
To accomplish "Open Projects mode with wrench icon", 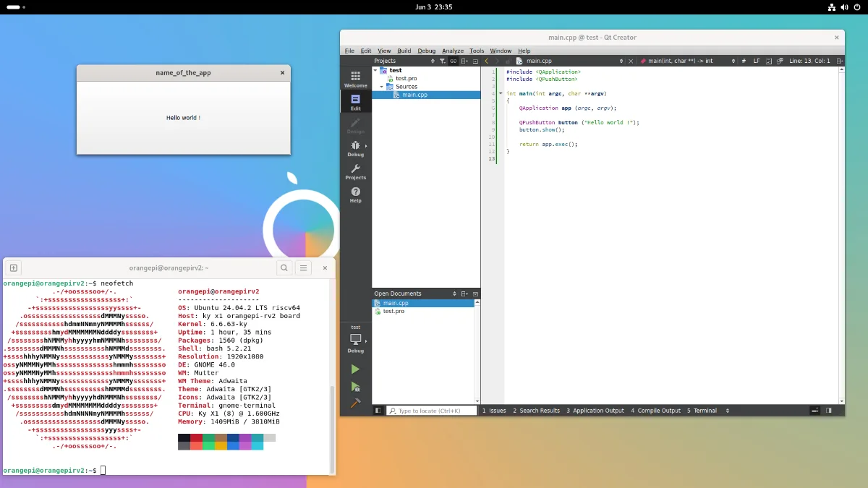I will (x=355, y=171).
